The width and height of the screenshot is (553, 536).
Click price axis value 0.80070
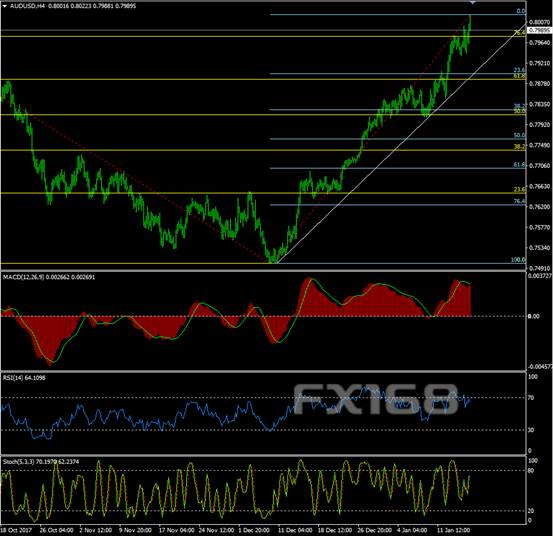click(540, 22)
